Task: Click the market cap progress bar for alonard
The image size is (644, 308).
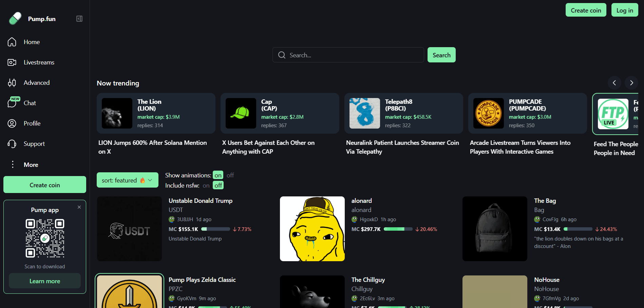Action: pos(398,229)
